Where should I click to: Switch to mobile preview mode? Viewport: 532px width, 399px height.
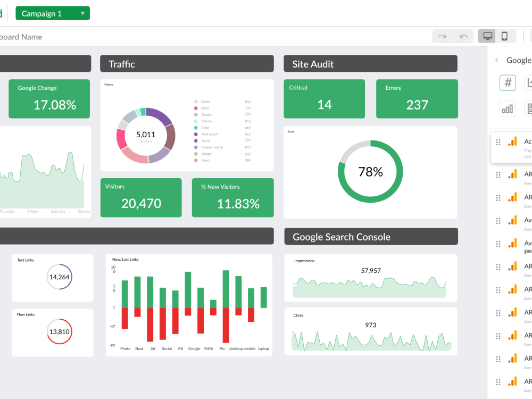point(505,36)
